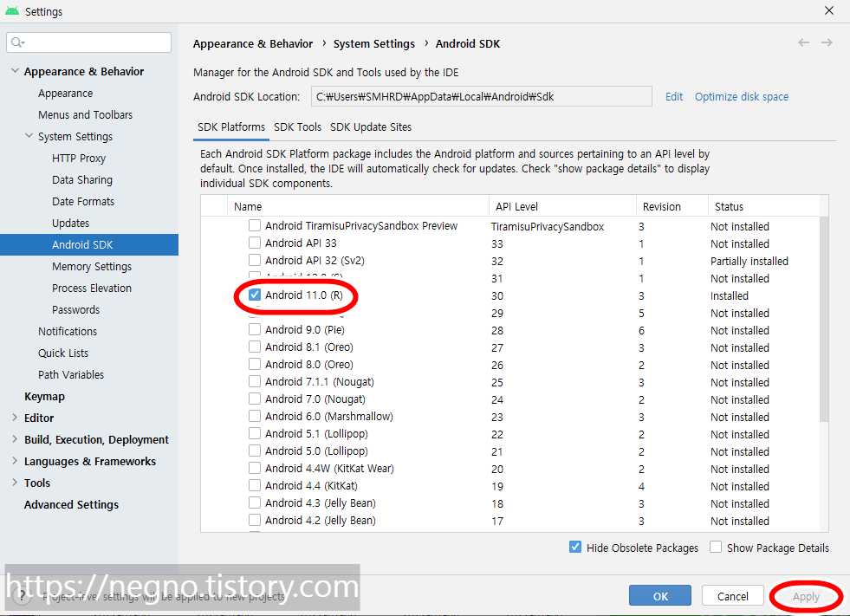
Task: Click the forward navigation arrow
Action: click(826, 42)
